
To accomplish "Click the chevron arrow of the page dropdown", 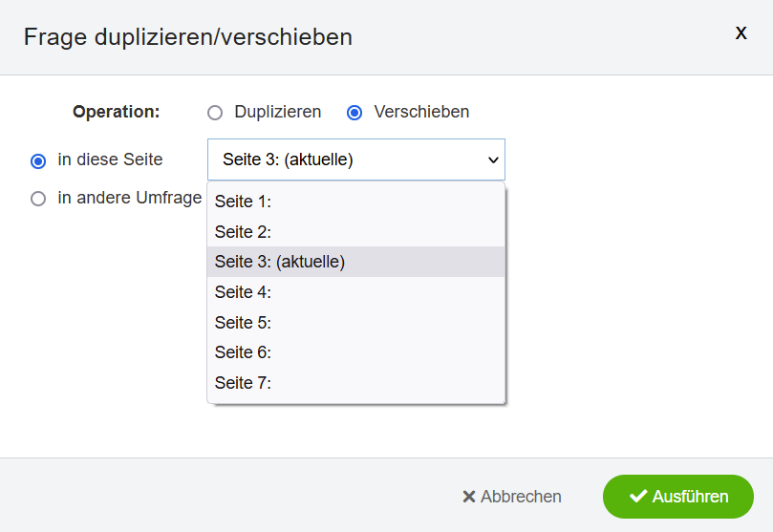I will coord(493,160).
